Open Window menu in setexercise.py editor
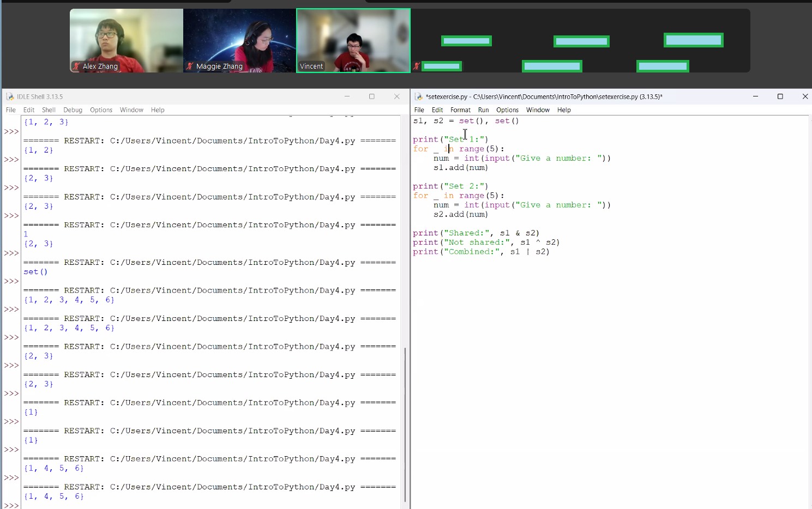812x509 pixels. (x=538, y=110)
